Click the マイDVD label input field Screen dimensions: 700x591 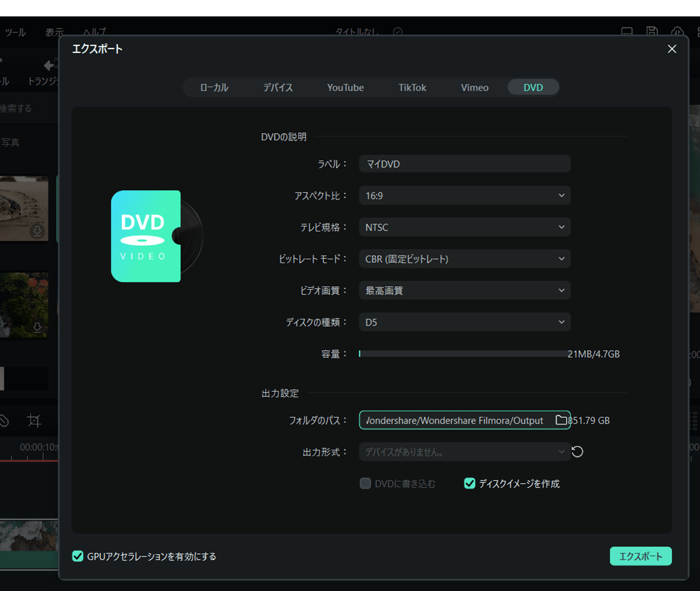[464, 163]
